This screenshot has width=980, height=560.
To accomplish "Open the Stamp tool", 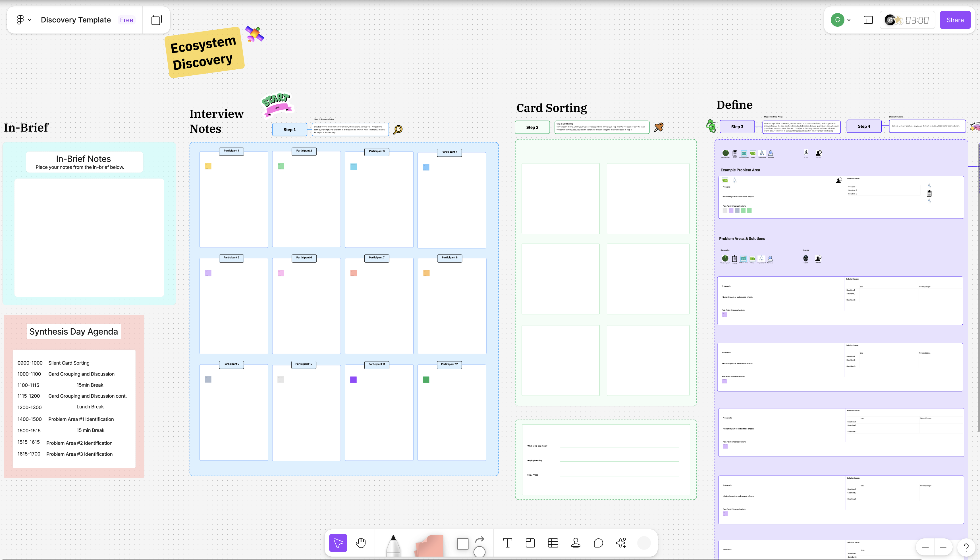I will click(576, 543).
